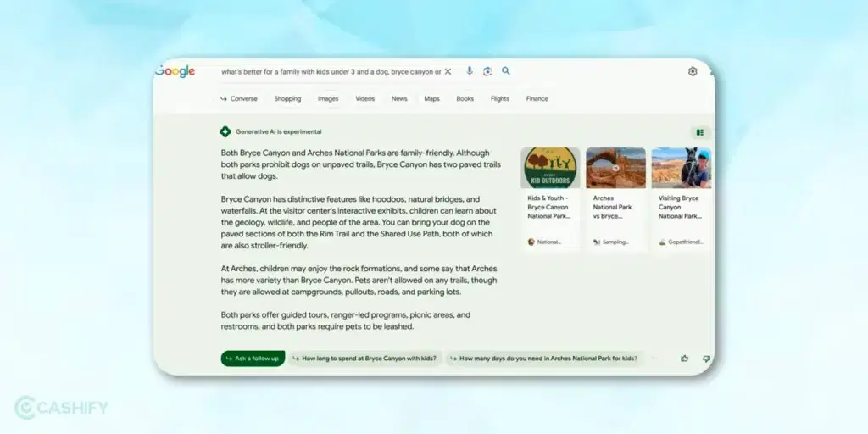Toggle the AI result layout view icon
Screen dimensions: 868x434
tap(700, 132)
